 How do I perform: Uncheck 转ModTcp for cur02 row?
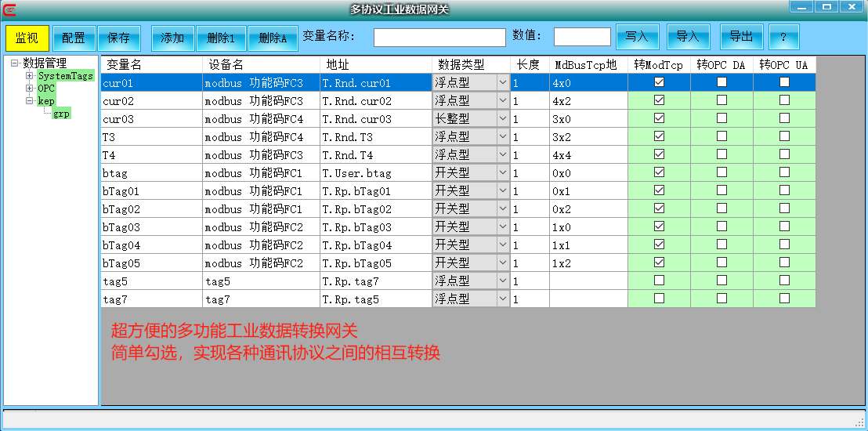click(659, 100)
